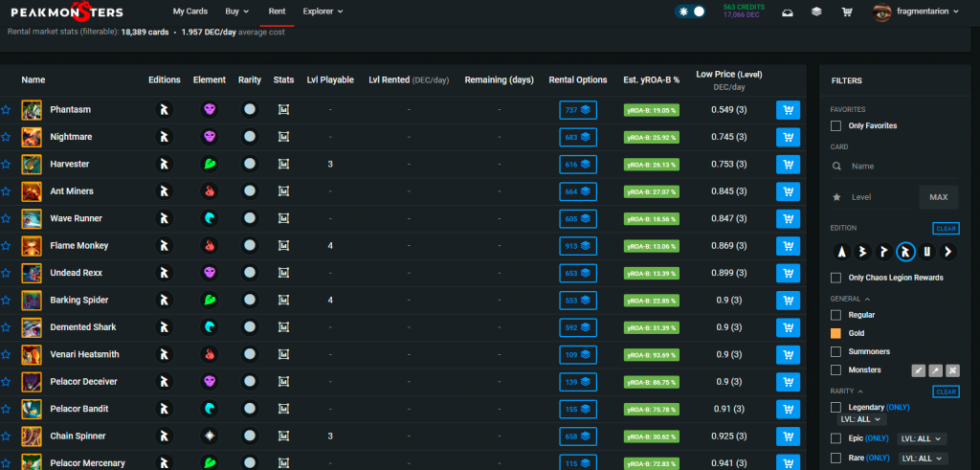Toggle the light/dark theme switch

click(x=690, y=11)
